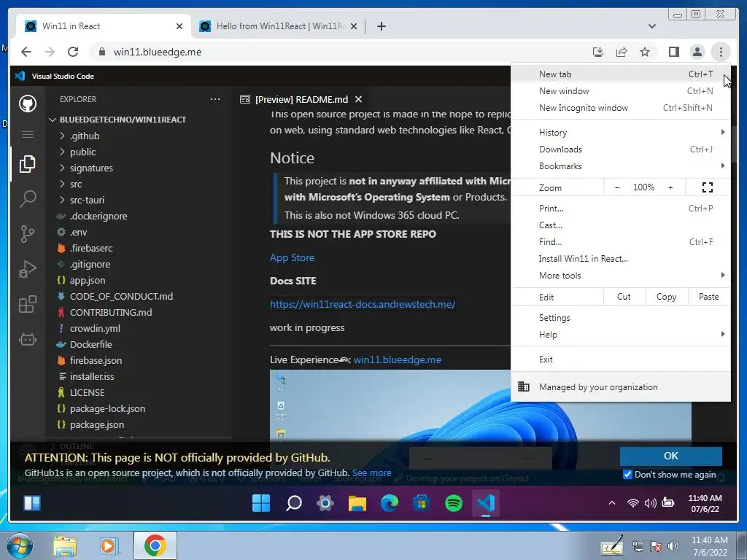Open Spotify in Win11 taskbar
747x560 pixels.
[454, 503]
